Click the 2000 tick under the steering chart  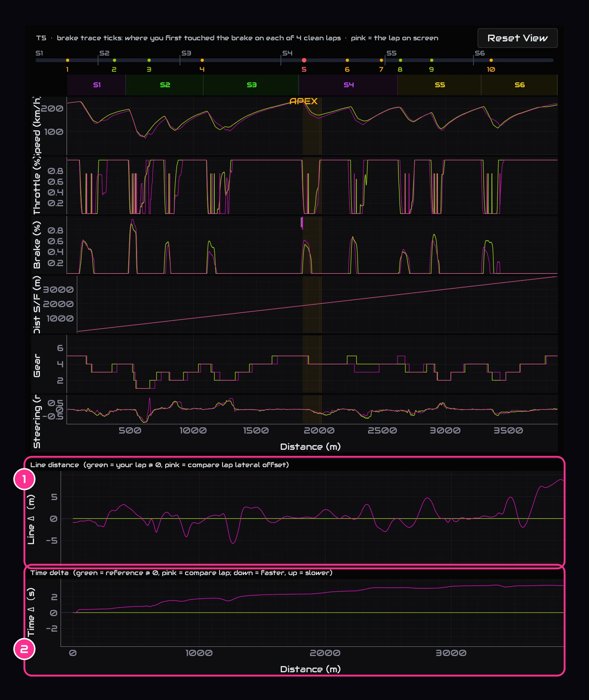tap(319, 431)
